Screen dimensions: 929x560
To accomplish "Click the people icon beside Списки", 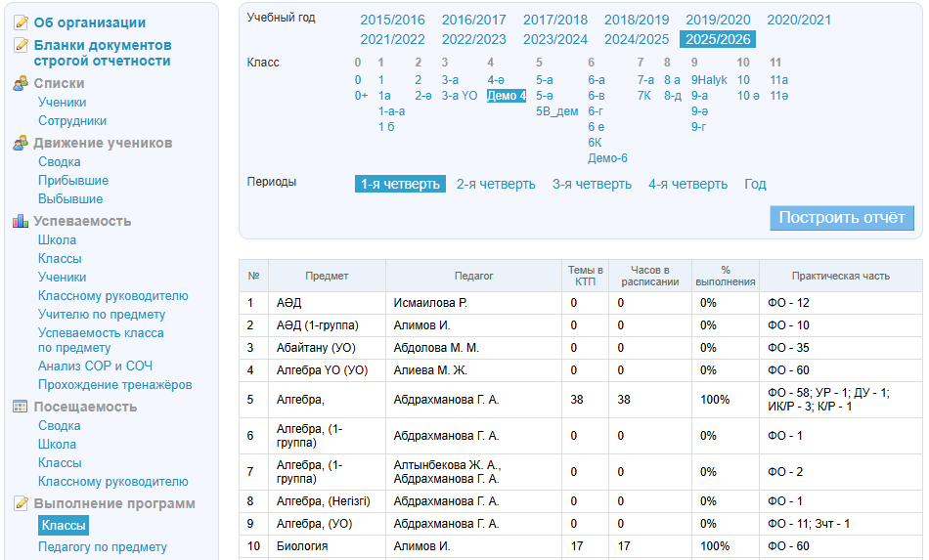I will (21, 84).
